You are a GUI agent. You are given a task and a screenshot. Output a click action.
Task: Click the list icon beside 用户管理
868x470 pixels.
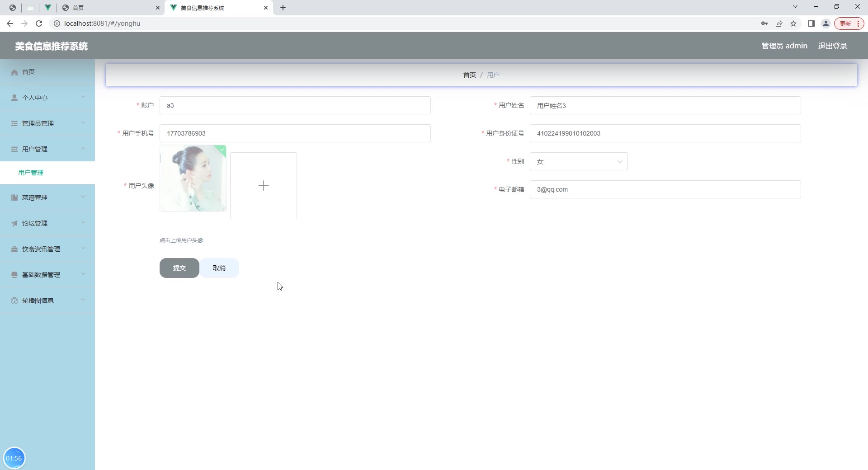(x=14, y=149)
